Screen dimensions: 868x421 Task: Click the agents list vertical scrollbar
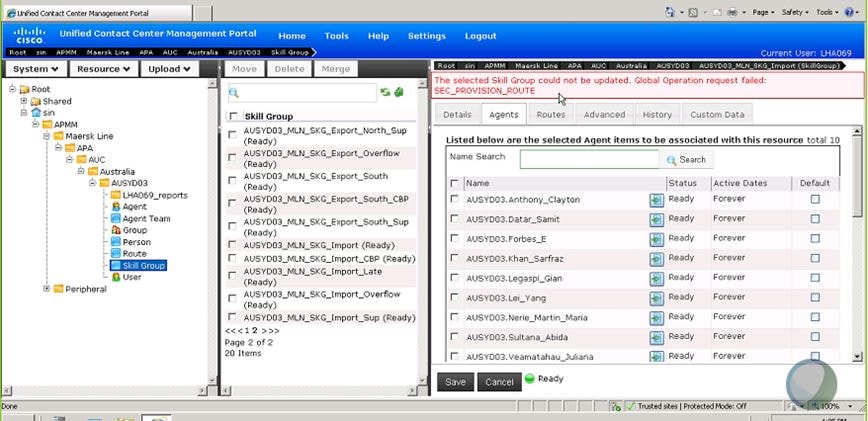(857, 178)
